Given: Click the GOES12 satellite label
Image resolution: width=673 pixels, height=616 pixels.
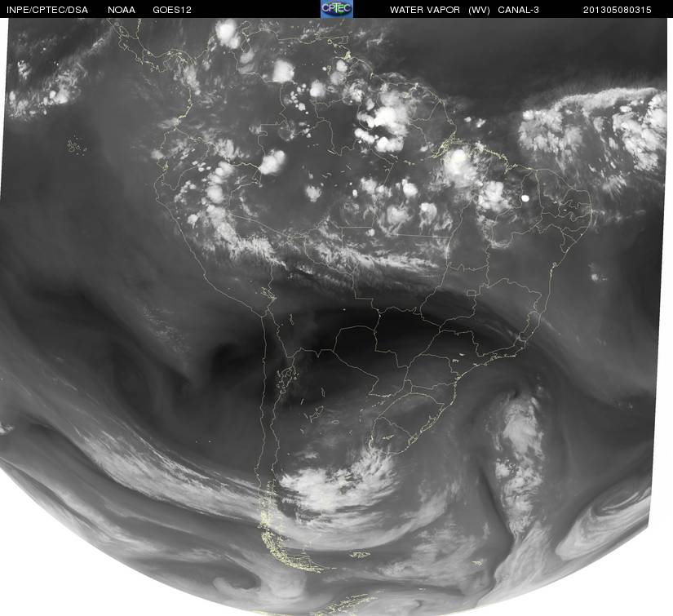Looking at the screenshot, I should (172, 10).
